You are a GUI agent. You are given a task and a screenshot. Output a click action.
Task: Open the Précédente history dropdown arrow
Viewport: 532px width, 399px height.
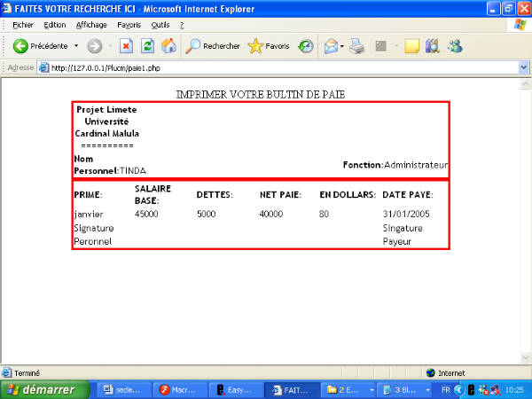click(x=76, y=46)
